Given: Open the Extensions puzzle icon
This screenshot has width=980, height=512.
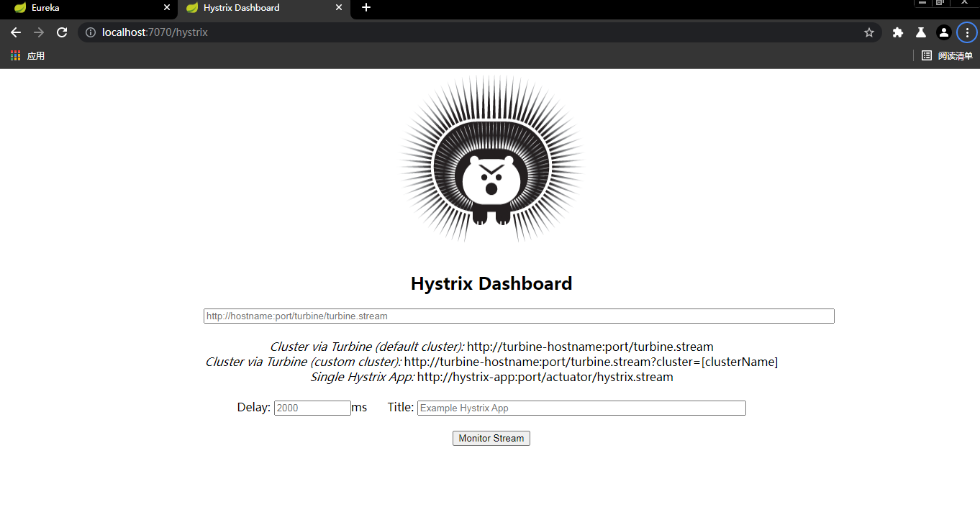Looking at the screenshot, I should (897, 32).
